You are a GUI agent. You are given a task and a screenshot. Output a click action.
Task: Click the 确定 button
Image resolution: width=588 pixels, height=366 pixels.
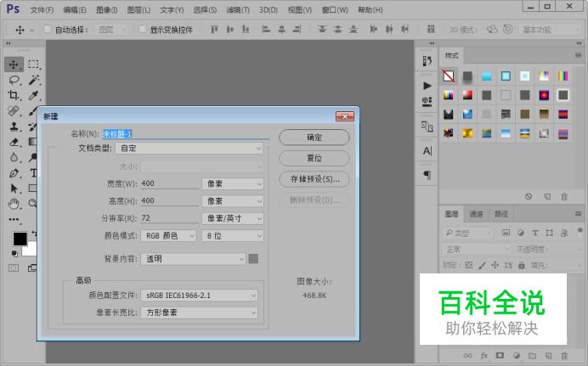(314, 138)
